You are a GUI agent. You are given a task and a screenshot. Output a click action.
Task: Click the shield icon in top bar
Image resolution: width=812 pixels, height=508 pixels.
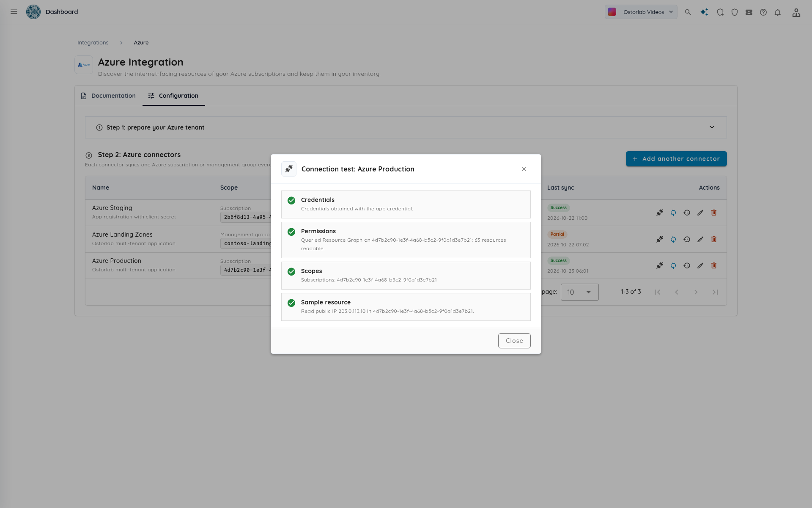point(735,12)
